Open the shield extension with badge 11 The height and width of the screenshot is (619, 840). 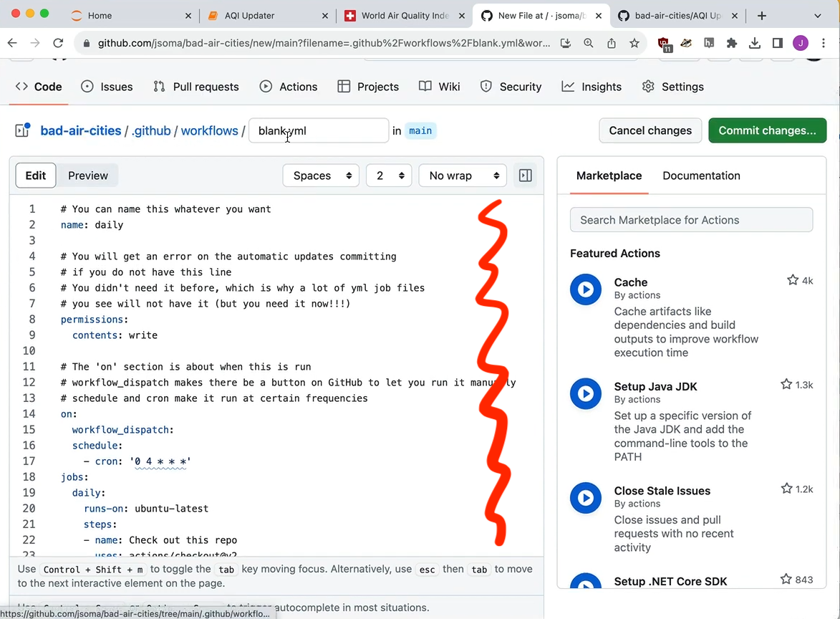(665, 44)
